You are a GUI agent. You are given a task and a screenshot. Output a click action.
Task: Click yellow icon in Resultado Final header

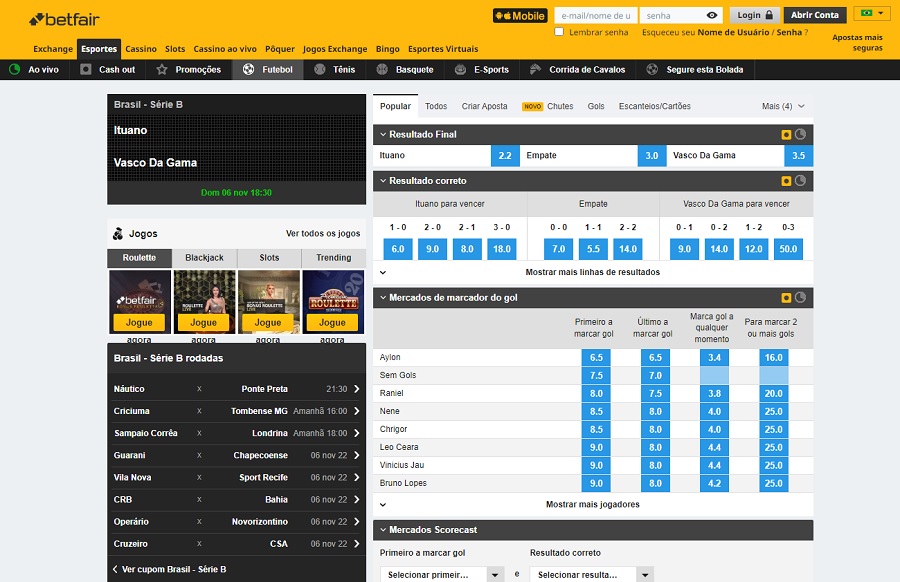(786, 135)
